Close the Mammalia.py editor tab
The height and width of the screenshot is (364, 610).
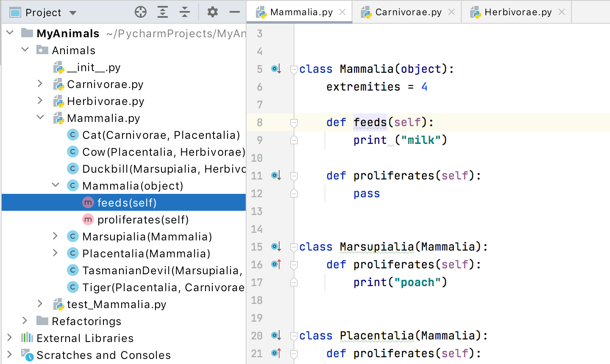pyautogui.click(x=342, y=12)
